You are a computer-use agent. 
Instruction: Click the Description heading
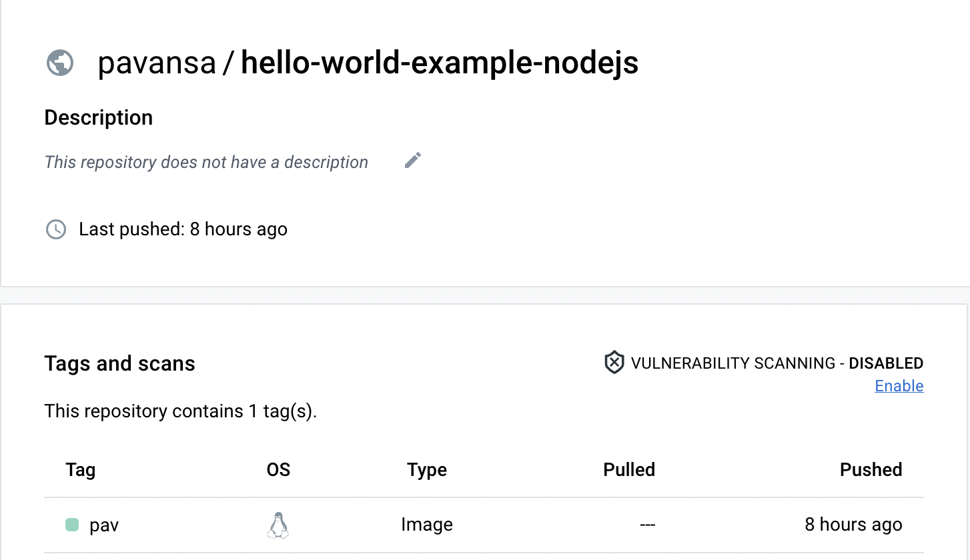[98, 117]
